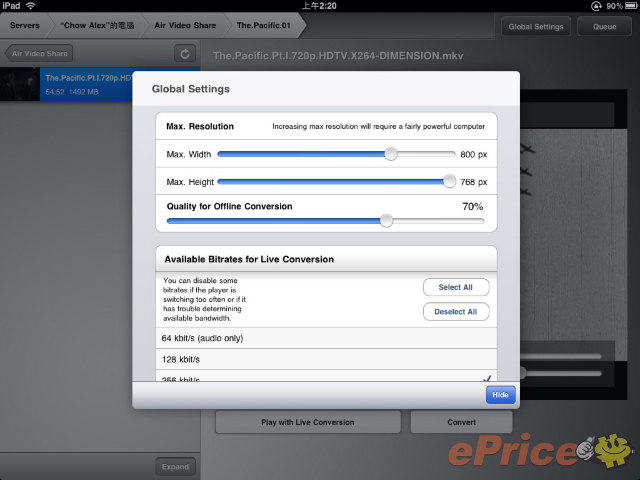Open the conversion Queue
640x480 pixels.
click(x=604, y=26)
